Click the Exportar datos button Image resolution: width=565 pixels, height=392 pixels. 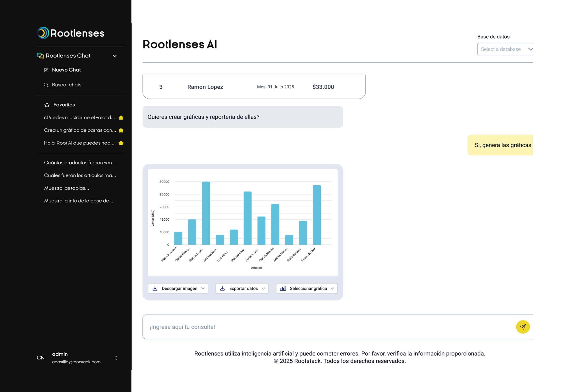pyautogui.click(x=242, y=288)
